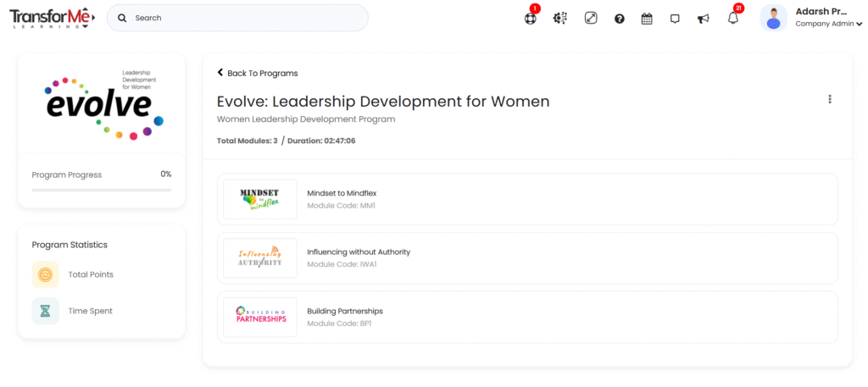This screenshot has width=868, height=387.
Task: Click the user profile avatar
Action: 773,18
